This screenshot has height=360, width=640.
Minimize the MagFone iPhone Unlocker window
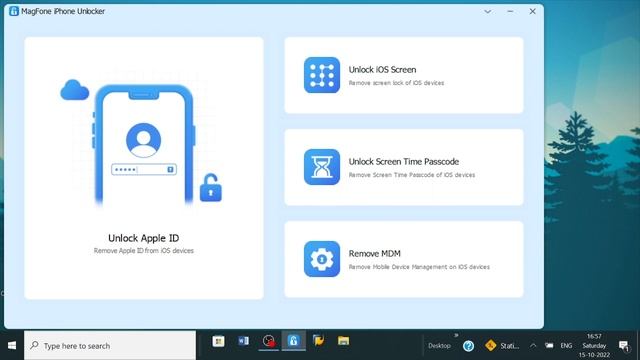[x=510, y=11]
